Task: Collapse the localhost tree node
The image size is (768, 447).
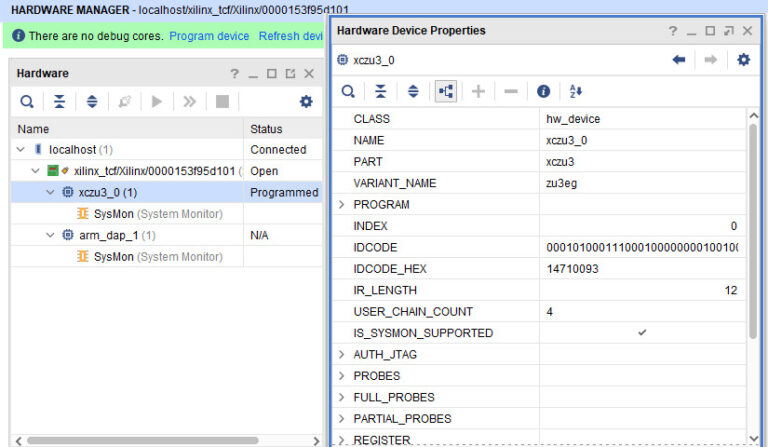Action: (20, 150)
